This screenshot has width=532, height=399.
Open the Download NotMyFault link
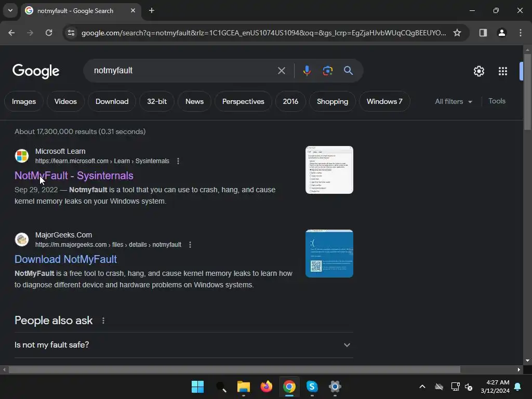pos(66,259)
